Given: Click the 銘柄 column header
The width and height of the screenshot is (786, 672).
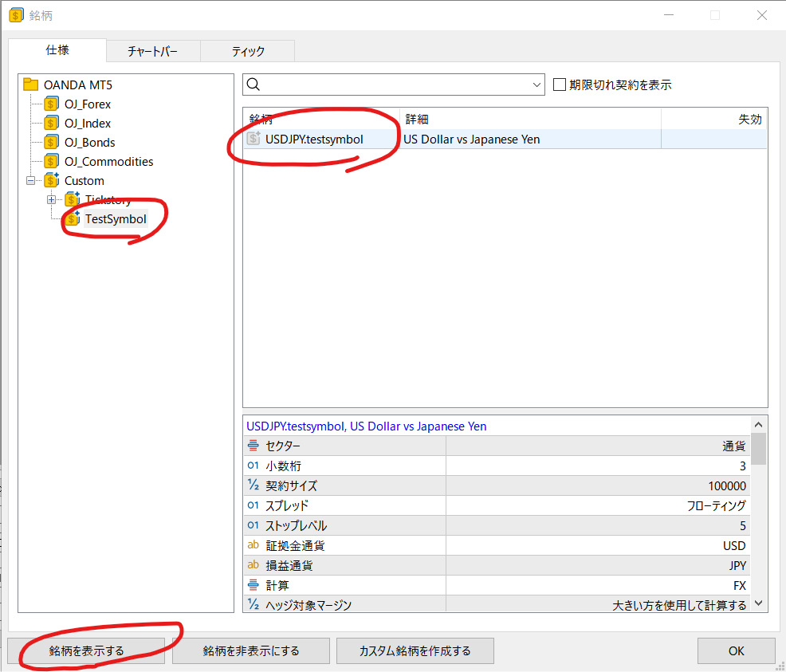Looking at the screenshot, I should coord(322,119).
